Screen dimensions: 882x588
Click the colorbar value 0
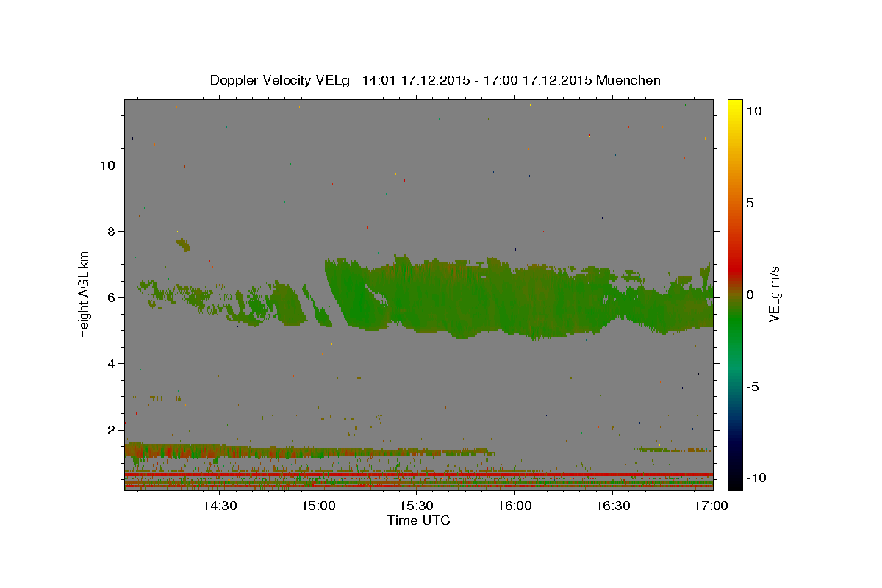coord(750,295)
